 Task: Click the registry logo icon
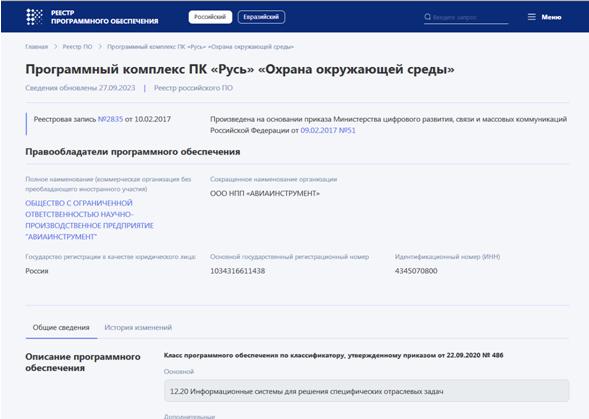[34, 17]
